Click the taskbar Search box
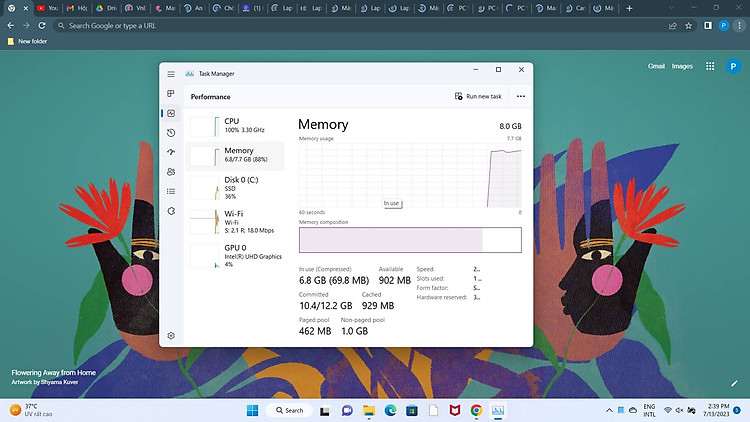Viewport: 750px width, 422px height. tap(290, 410)
